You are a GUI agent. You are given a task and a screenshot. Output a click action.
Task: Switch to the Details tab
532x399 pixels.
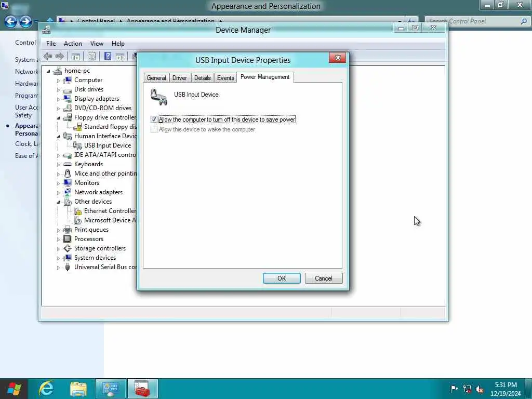click(x=202, y=78)
